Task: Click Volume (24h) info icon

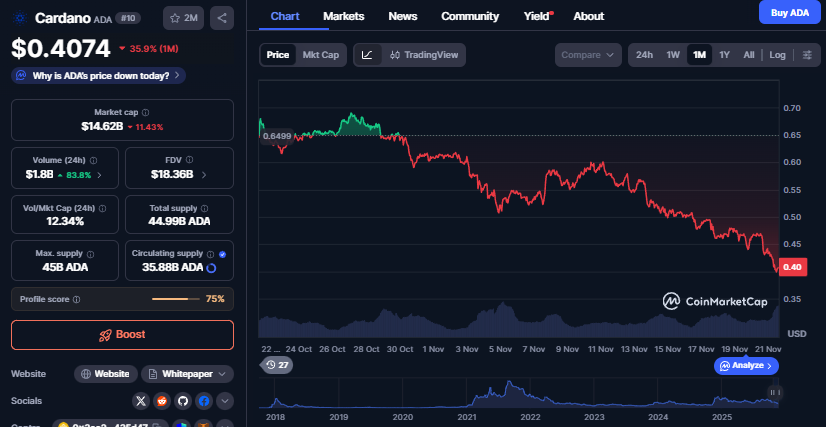Action: pos(93,160)
